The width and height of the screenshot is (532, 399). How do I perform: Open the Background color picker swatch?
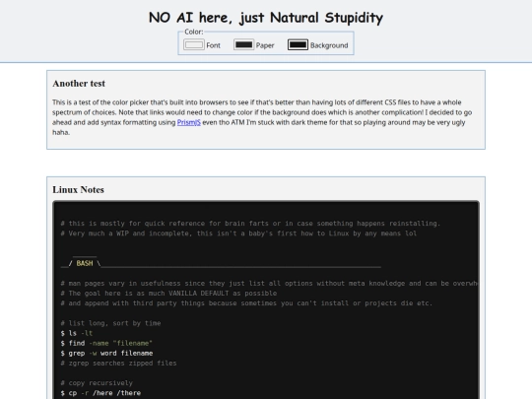[298, 44]
